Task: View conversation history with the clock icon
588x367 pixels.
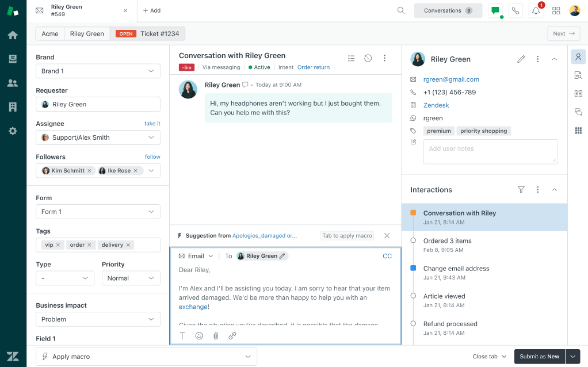Action: coord(368,58)
